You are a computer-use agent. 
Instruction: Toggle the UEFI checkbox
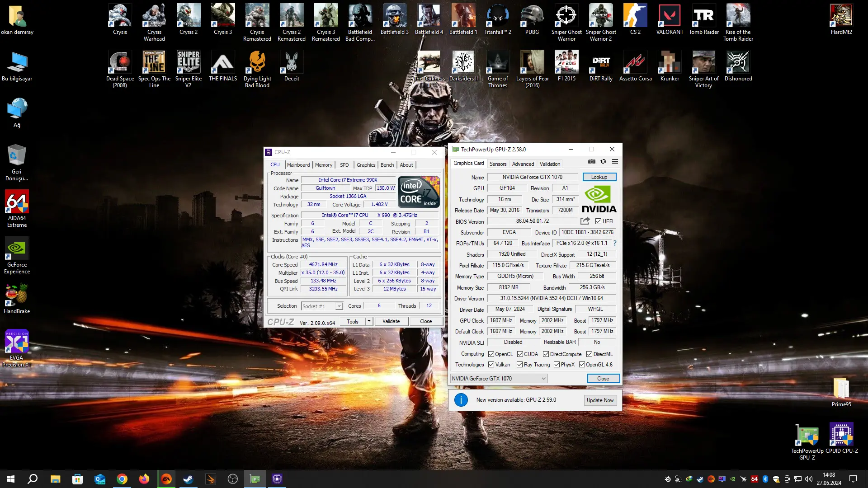598,221
